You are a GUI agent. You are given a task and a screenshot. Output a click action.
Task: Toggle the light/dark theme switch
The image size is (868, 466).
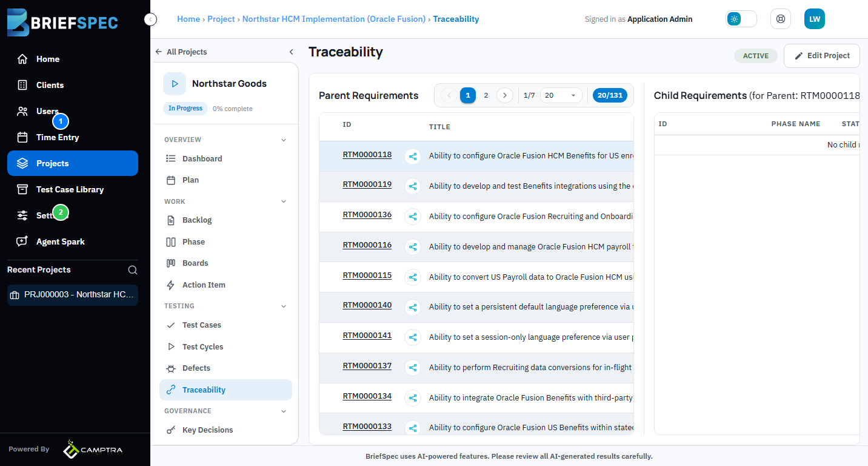point(741,19)
